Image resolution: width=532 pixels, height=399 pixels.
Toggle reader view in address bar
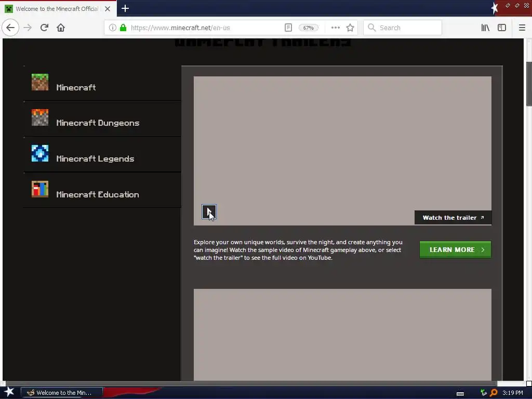coord(288,28)
